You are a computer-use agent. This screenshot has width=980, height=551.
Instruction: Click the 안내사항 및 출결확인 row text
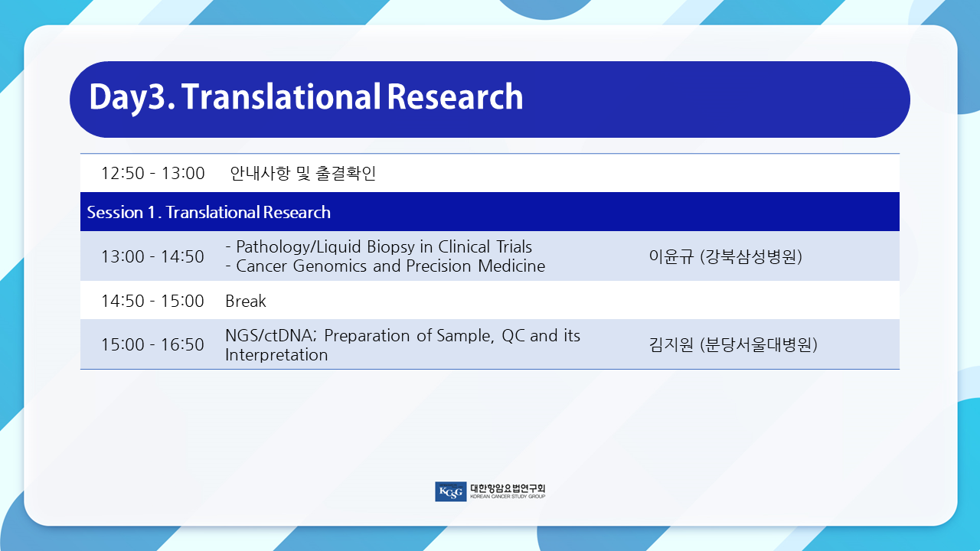303,174
